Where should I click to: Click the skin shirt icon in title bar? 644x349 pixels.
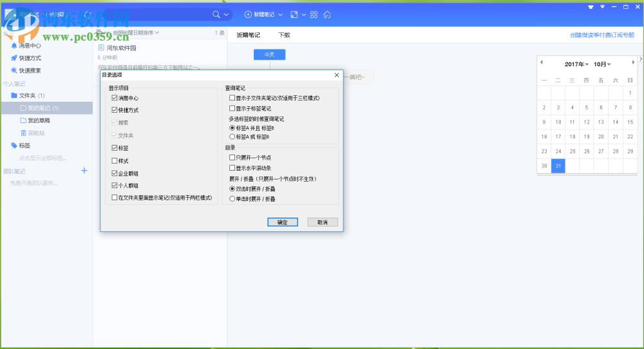[591, 6]
